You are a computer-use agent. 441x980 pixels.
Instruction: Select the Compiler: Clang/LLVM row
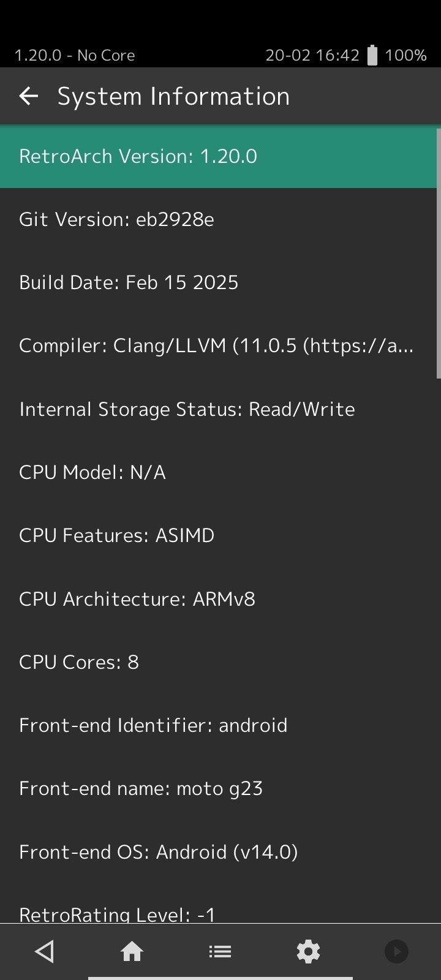[x=218, y=346]
